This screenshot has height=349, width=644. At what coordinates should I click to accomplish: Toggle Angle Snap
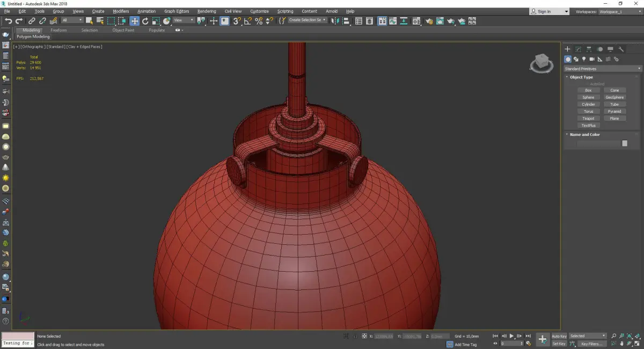coord(247,21)
